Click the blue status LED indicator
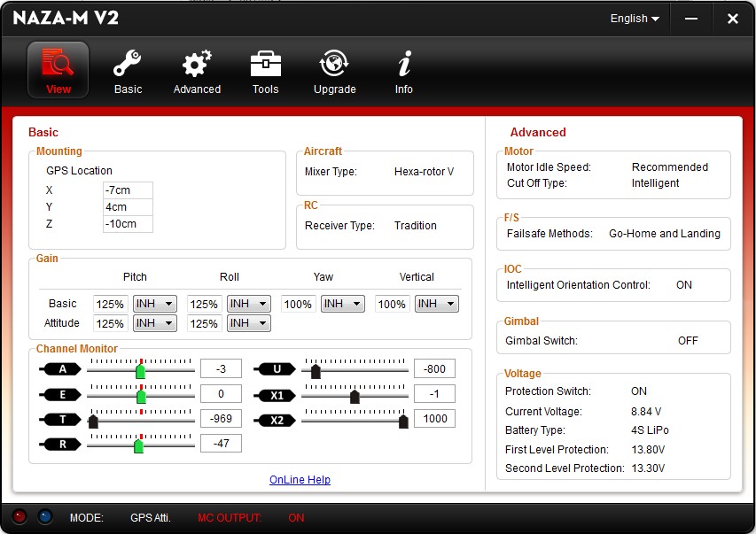Screen dimensions: 756x534 pos(45,517)
